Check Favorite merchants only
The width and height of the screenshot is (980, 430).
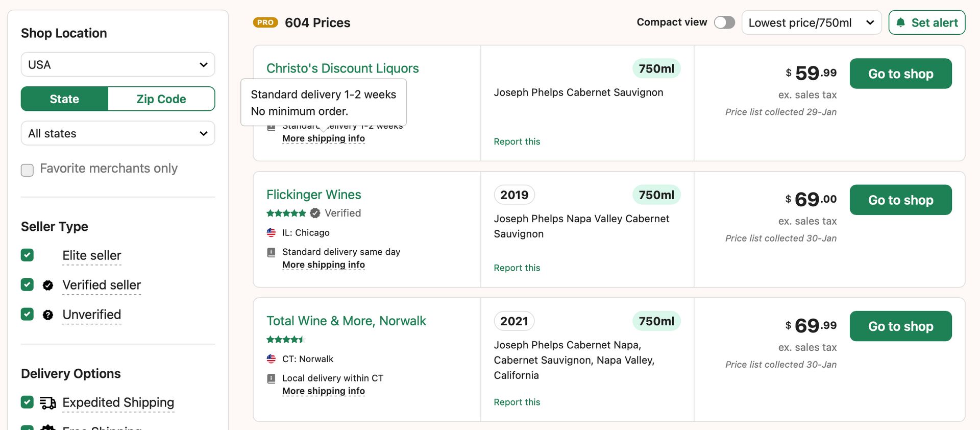coord(28,170)
